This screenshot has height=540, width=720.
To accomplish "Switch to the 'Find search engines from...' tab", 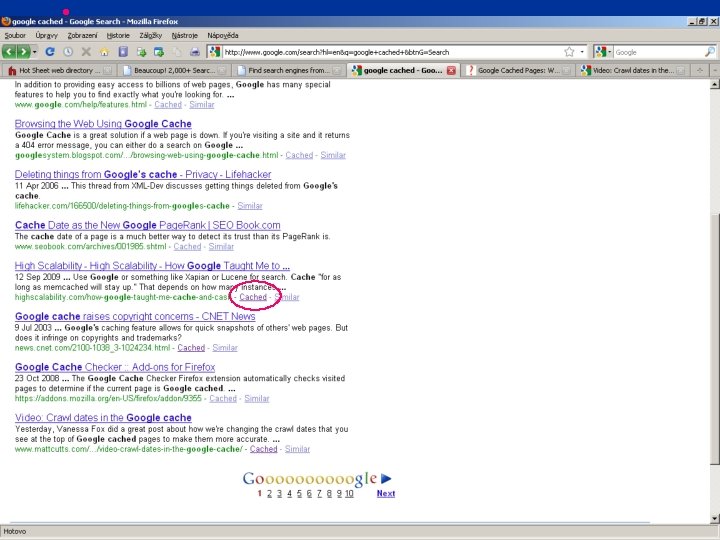I will point(288,70).
